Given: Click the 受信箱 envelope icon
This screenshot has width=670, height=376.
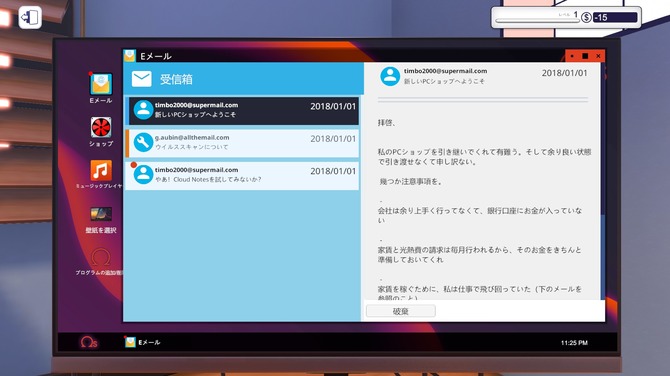Looking at the screenshot, I should [x=141, y=79].
